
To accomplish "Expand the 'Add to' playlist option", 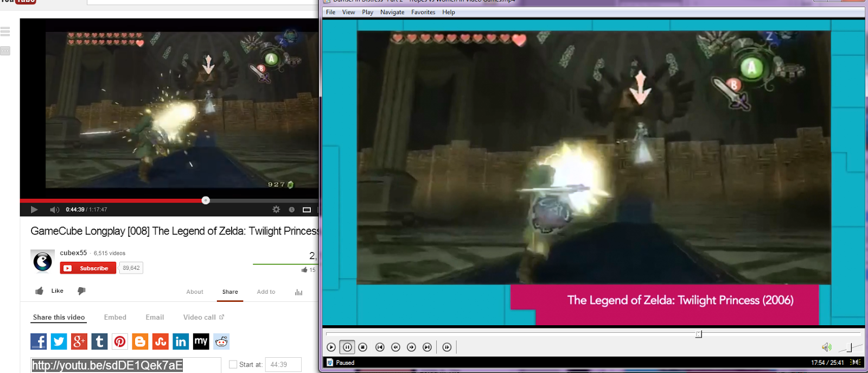I will 266,292.
